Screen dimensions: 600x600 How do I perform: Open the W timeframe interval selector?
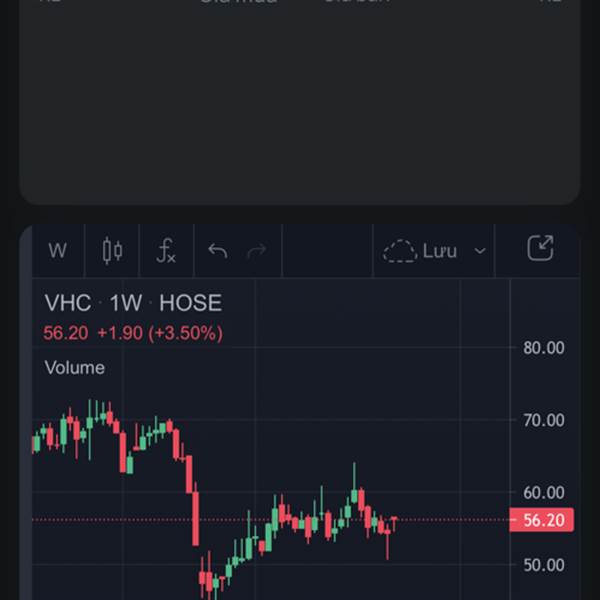coord(58,251)
